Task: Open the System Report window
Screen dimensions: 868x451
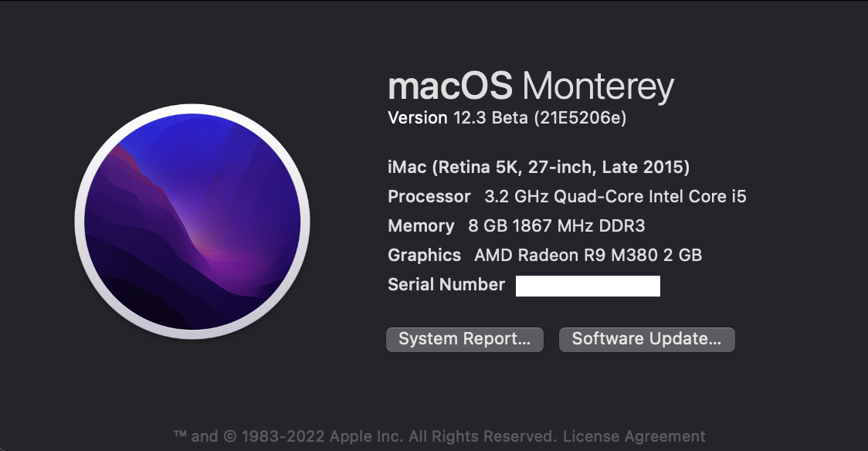Action: [x=464, y=339]
